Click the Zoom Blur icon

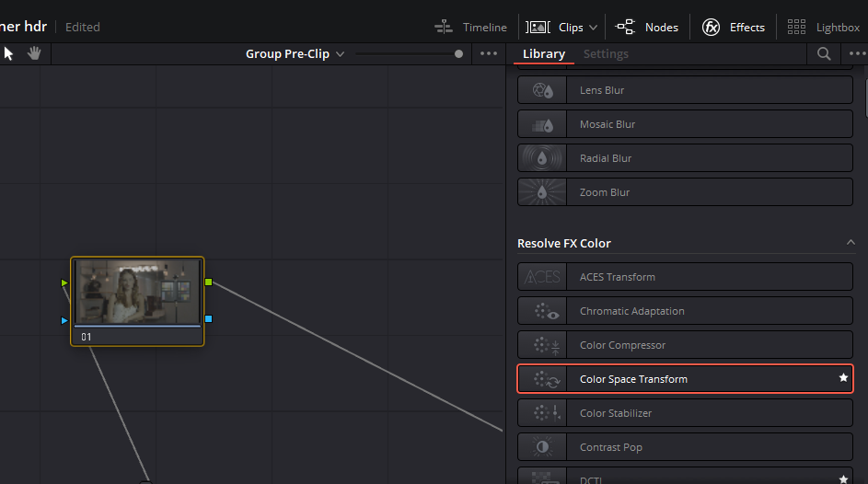(542, 192)
